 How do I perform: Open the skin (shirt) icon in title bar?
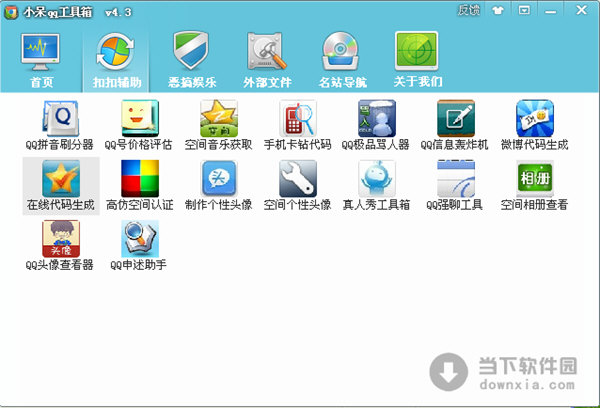coord(497,10)
